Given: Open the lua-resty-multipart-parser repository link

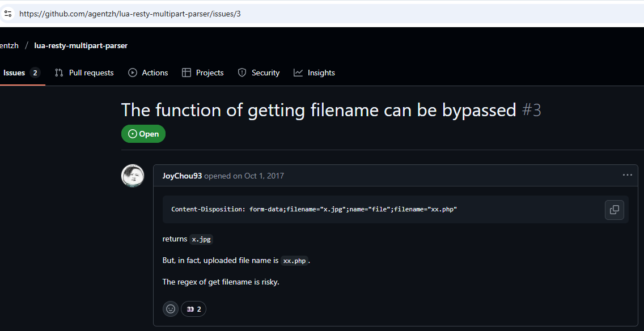Looking at the screenshot, I should pos(80,45).
